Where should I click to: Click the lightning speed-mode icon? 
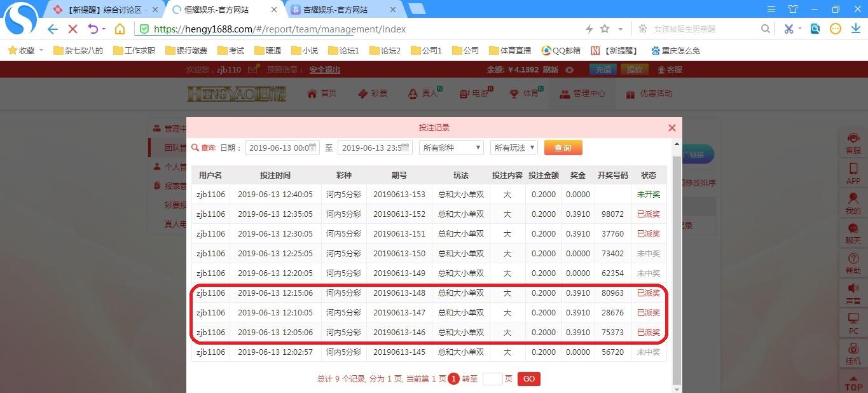click(x=589, y=29)
